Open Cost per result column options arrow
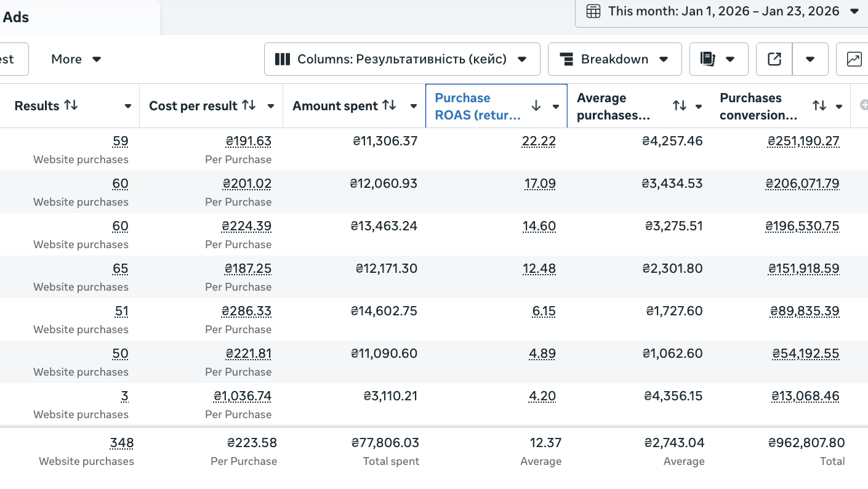868x489 pixels. (271, 106)
